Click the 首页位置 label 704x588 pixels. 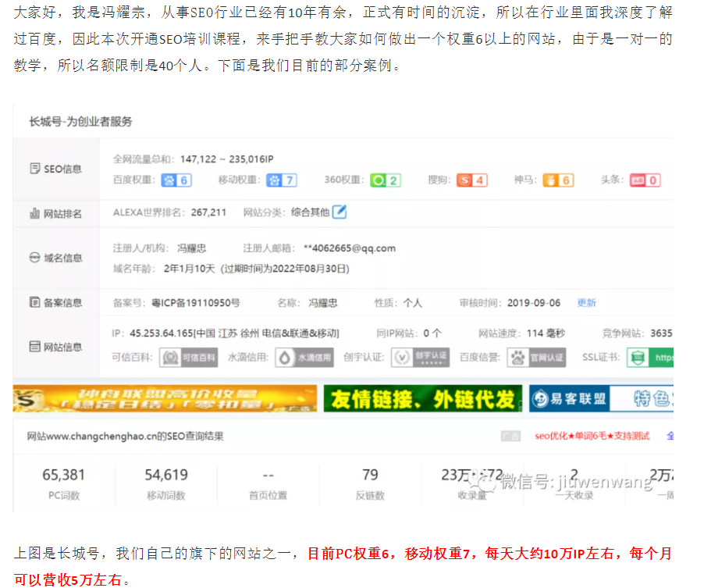pos(268,495)
